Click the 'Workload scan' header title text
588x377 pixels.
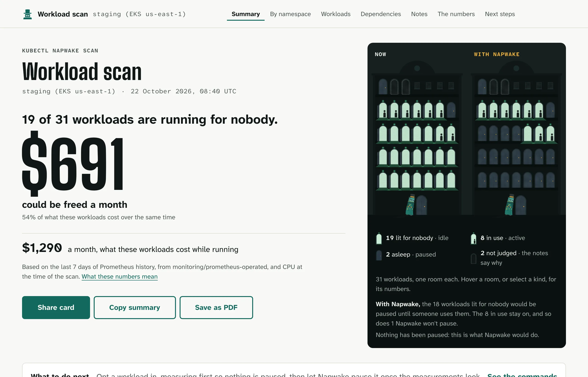[63, 14]
